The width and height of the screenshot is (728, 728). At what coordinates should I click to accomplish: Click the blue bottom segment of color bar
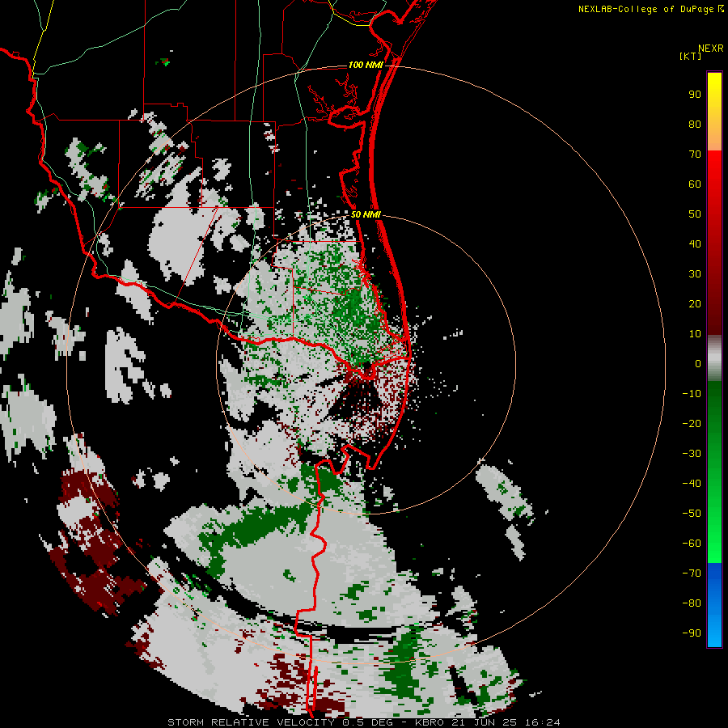coord(714,605)
